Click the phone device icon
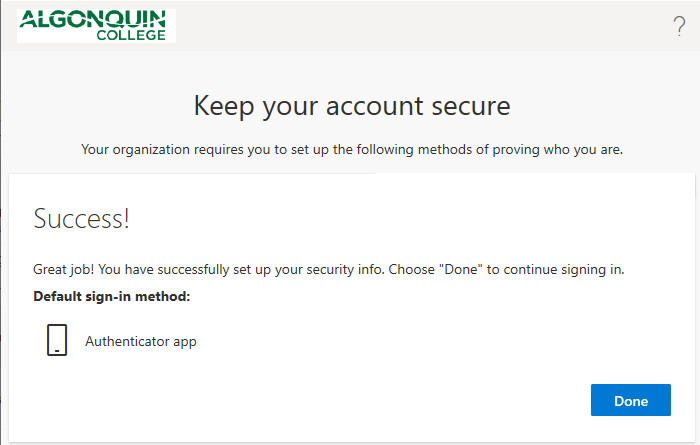700x445 pixels. [x=57, y=341]
